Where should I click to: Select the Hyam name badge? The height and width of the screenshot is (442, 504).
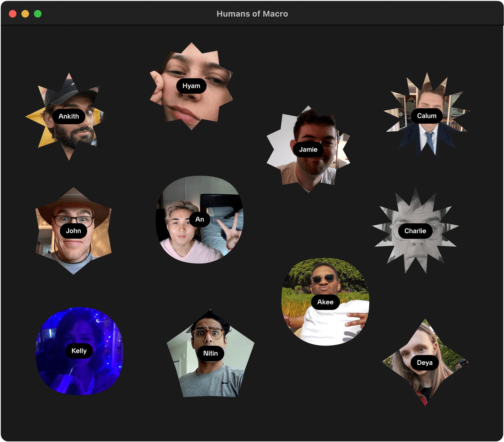point(191,86)
